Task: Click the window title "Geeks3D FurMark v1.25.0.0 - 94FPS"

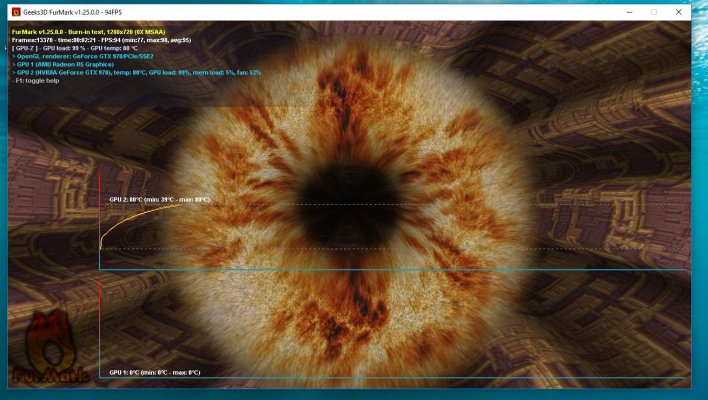Action: click(x=73, y=12)
